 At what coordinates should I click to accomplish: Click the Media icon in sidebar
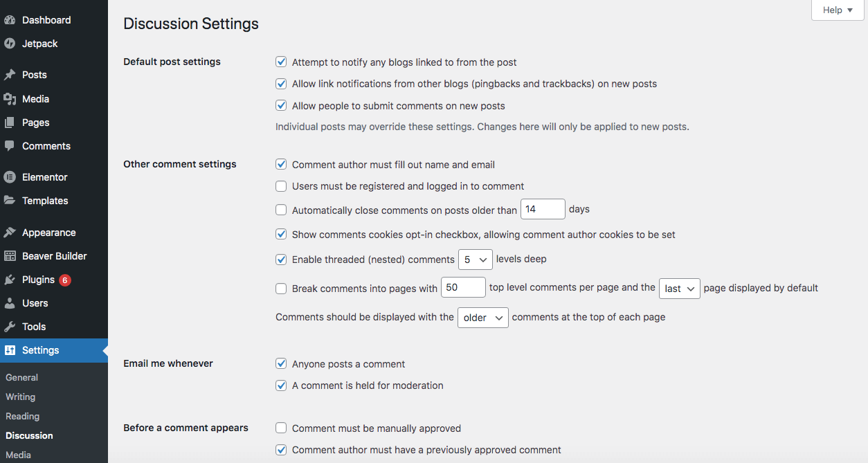(10, 99)
